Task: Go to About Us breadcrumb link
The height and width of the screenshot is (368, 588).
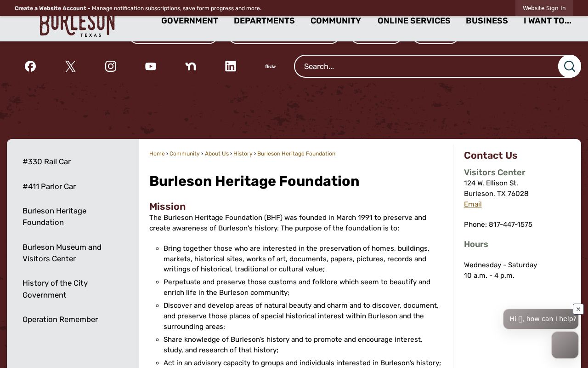Action: click(217, 154)
